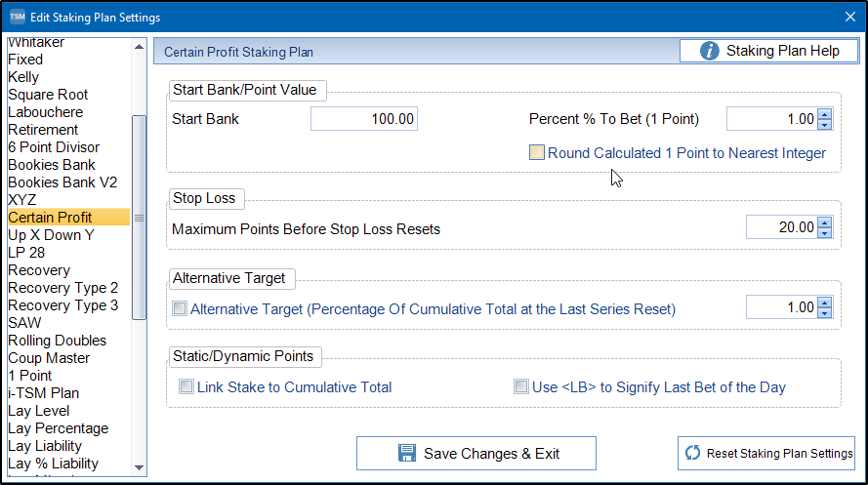Choose the Recovery Type 2 plan

(62, 288)
